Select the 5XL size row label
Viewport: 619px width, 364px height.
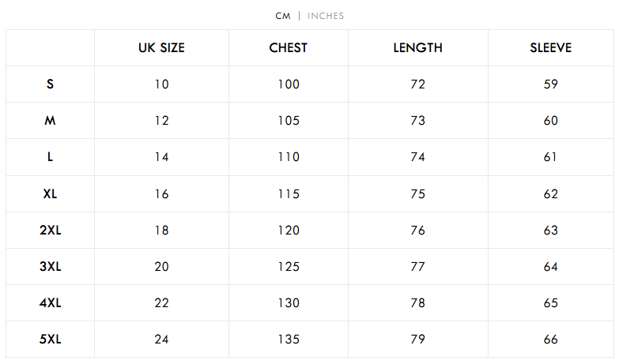coord(51,340)
